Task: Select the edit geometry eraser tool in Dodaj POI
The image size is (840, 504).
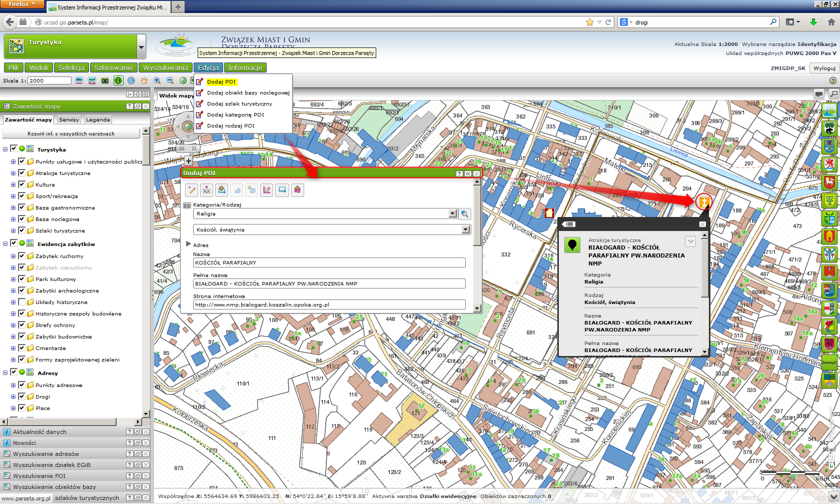Action: point(267,190)
